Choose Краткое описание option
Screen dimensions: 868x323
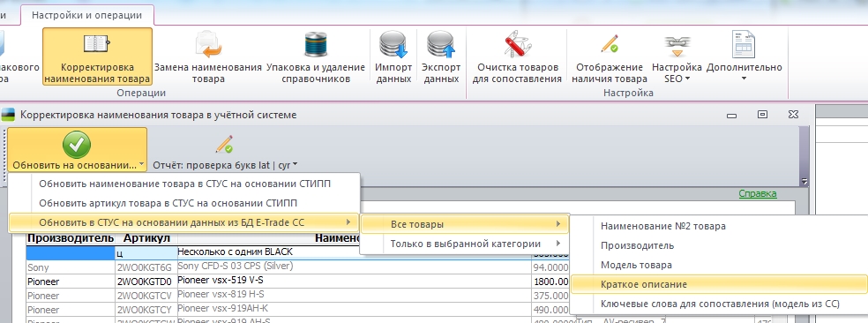point(719,284)
